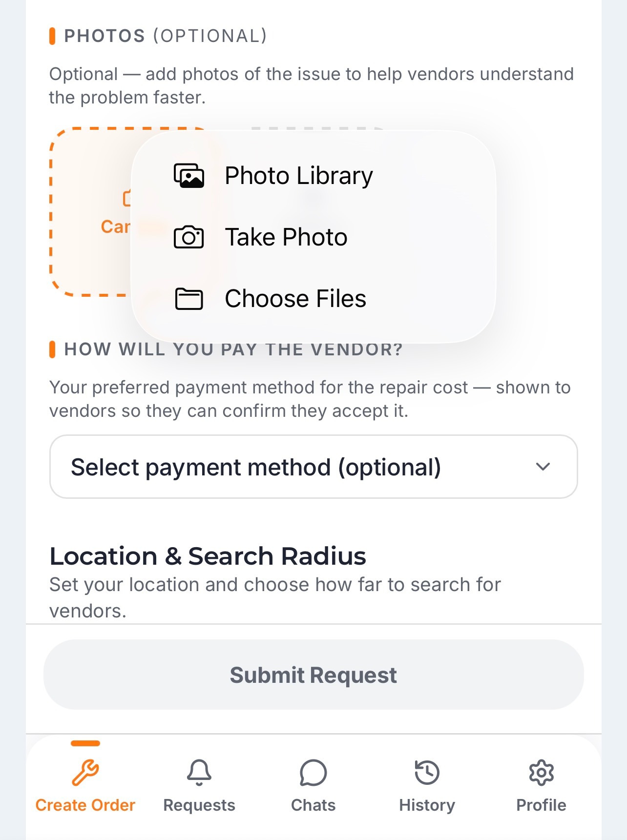
Task: Click the Submit Request button
Action: tap(313, 675)
